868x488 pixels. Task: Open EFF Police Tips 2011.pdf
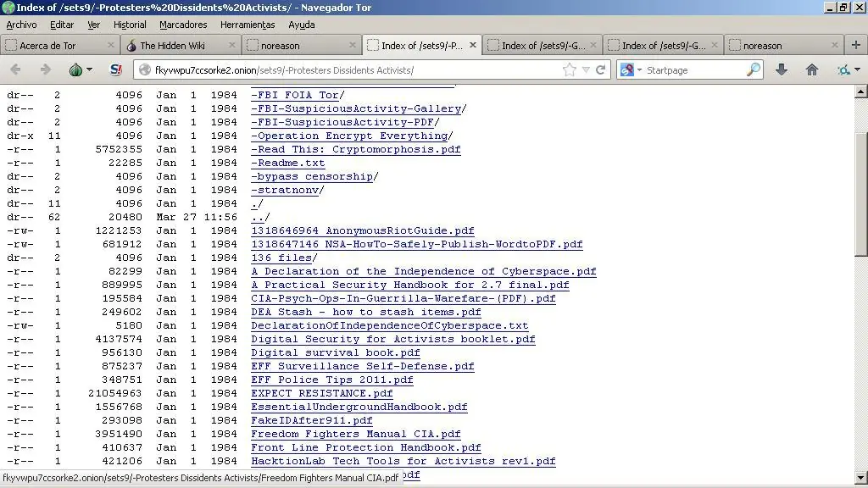click(x=332, y=380)
